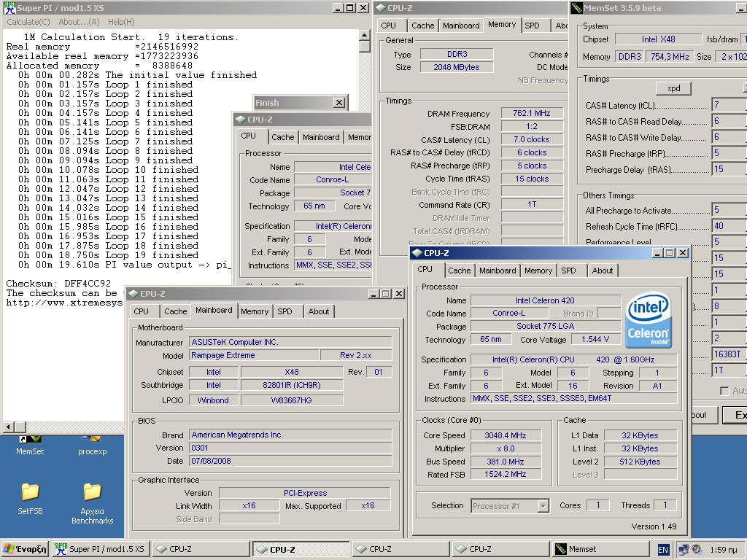The height and width of the screenshot is (560, 747).
Task: Click the Intel Celeron inside logo
Action: tap(648, 319)
